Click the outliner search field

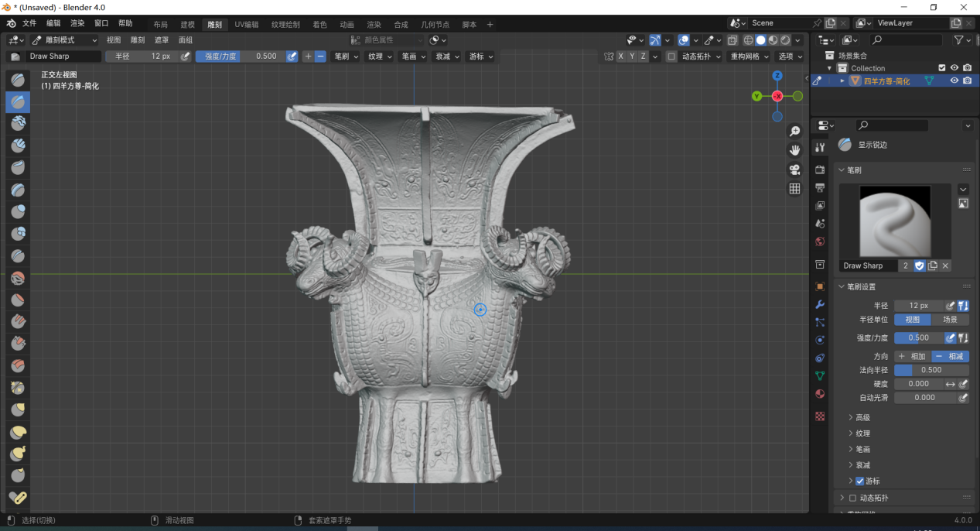pyautogui.click(x=906, y=39)
